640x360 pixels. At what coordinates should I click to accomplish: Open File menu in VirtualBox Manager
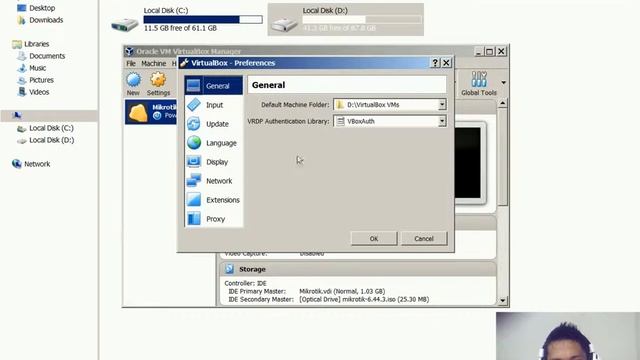pos(131,63)
